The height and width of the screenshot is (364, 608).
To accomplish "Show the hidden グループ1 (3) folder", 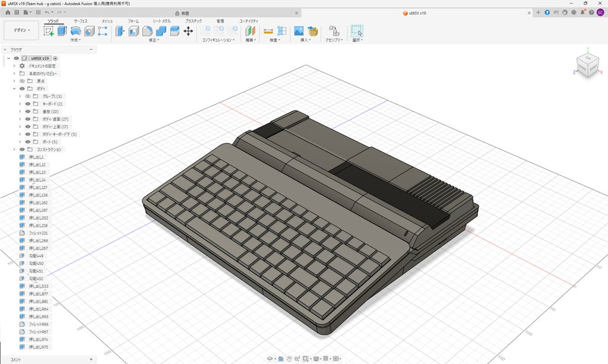I will [x=28, y=96].
